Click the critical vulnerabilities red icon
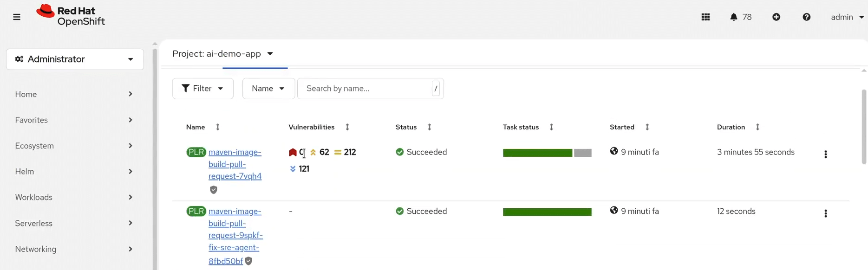This screenshot has height=270, width=868. (x=293, y=152)
